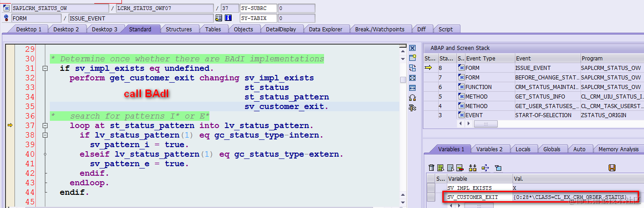Click the Event Type column header
This screenshot has width=644, height=208.
[x=490, y=58]
